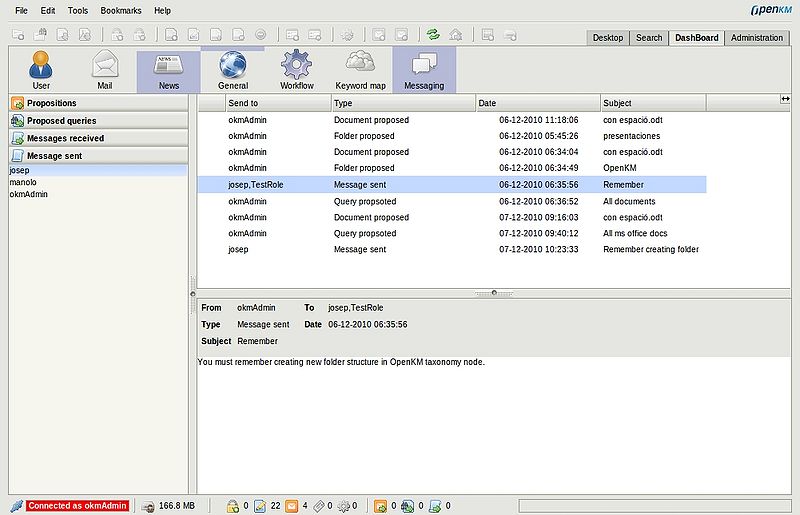Click the orange mail status icon showing 4

point(291,506)
